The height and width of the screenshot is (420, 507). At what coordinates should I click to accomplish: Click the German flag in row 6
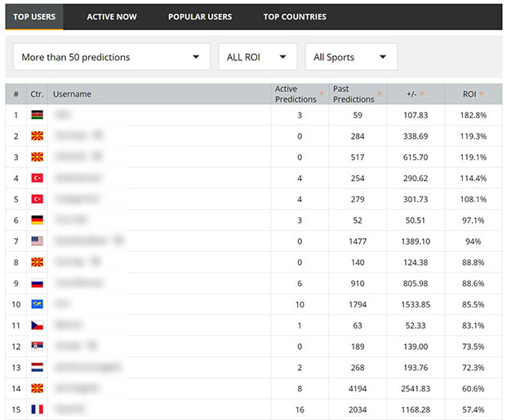click(x=38, y=220)
